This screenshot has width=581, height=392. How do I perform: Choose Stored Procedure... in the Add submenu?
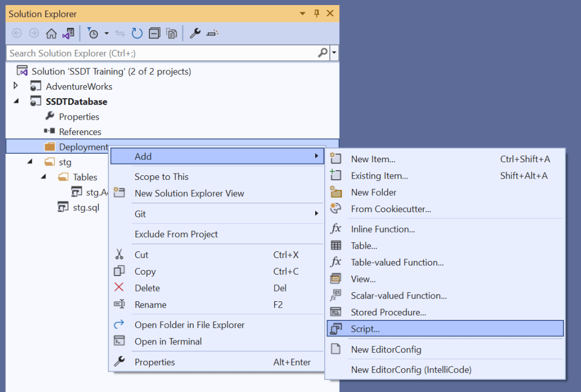coord(388,312)
